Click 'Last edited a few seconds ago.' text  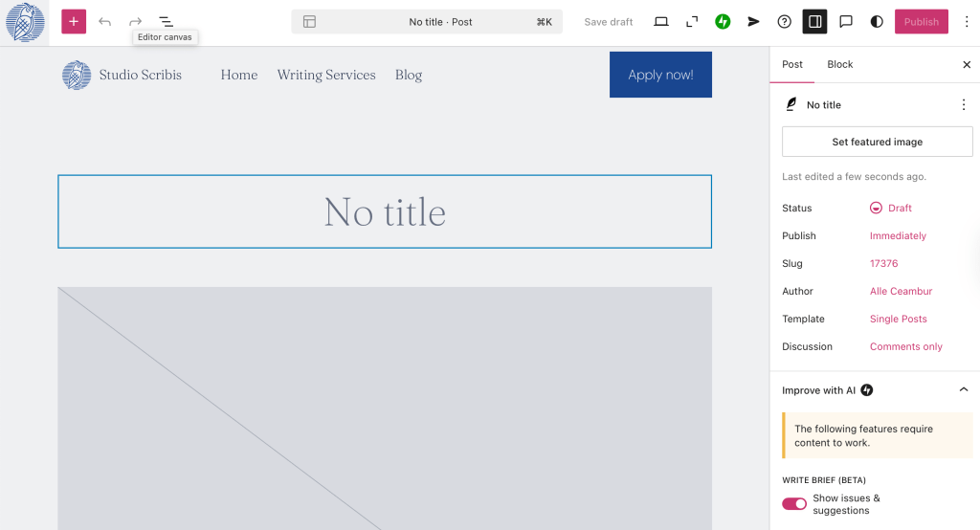[854, 177]
